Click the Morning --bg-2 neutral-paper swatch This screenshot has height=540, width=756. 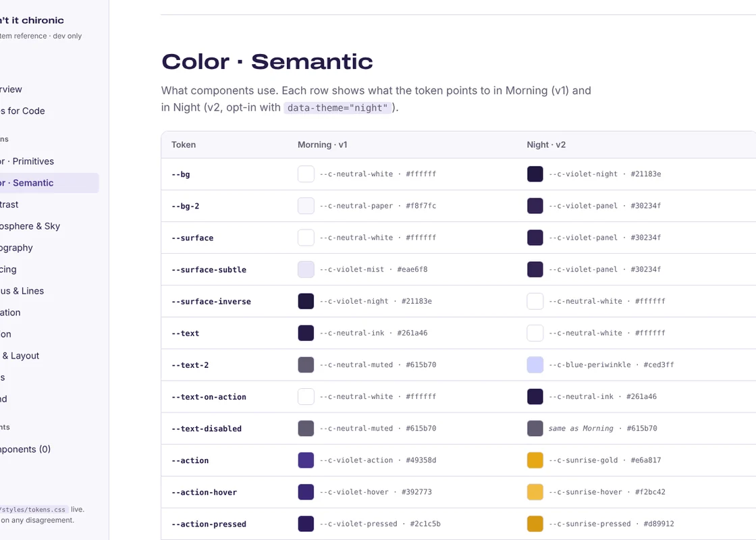tap(306, 206)
